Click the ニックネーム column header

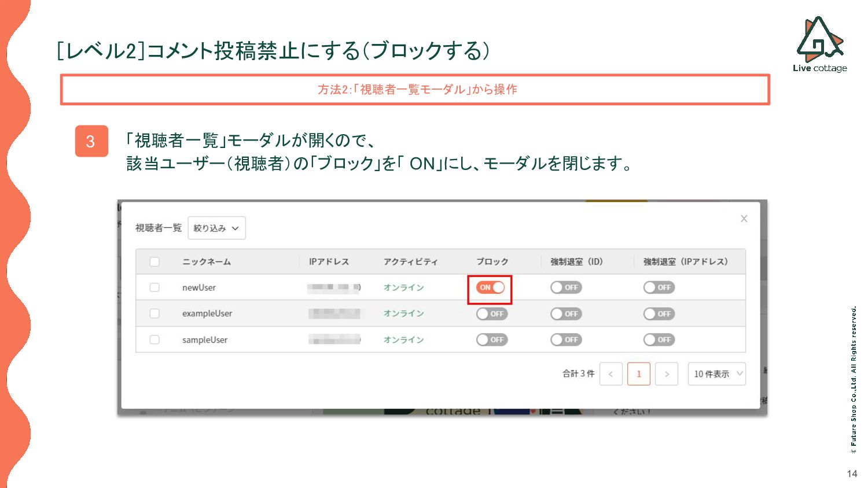207,262
